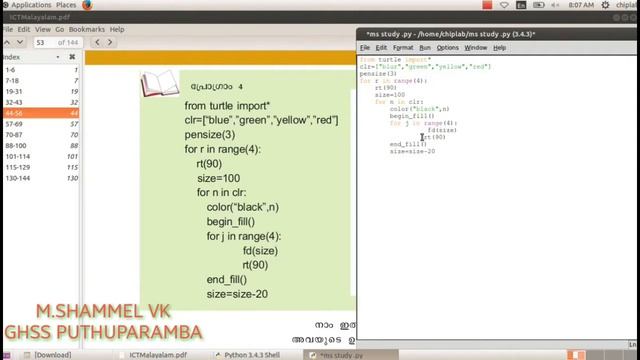The height and width of the screenshot is (360, 640).
Task: Click the begin_fill() line in IDLE editor
Action: [412, 116]
